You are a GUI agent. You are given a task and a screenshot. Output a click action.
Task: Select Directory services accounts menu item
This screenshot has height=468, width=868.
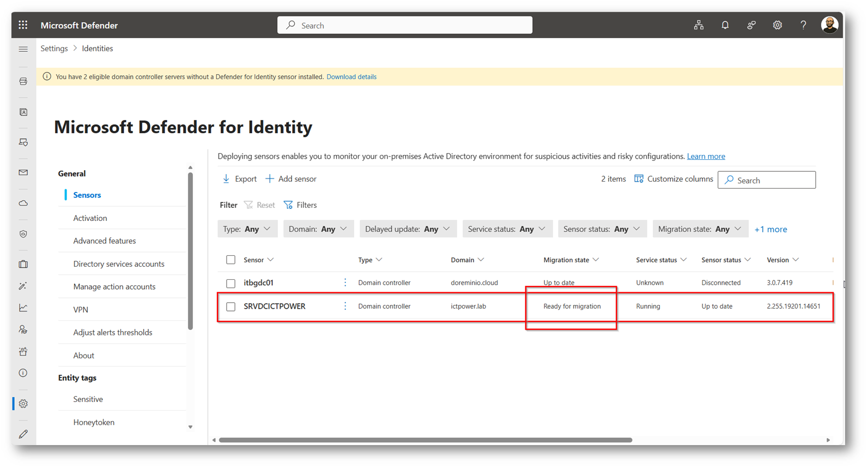click(119, 263)
